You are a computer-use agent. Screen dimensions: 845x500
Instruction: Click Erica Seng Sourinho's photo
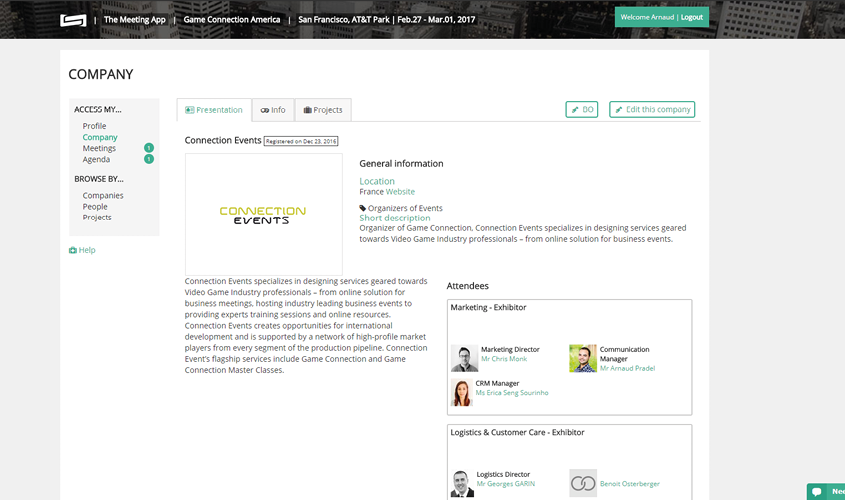(462, 392)
